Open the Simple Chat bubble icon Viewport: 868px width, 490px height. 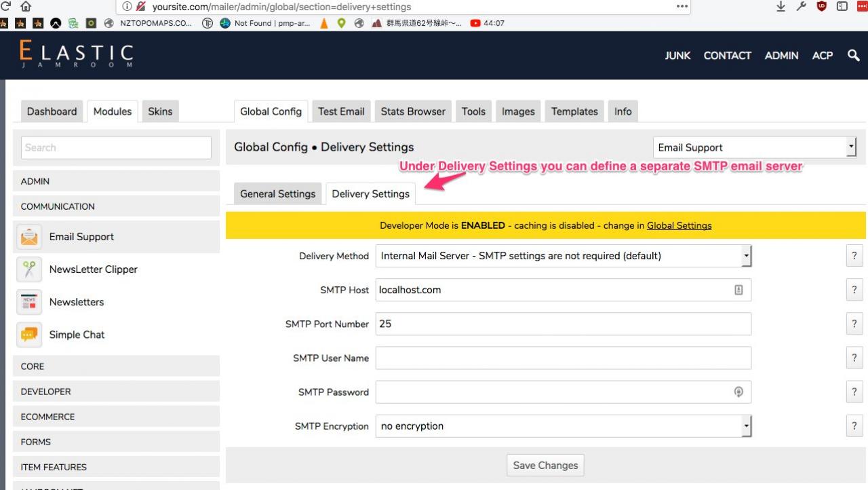(29, 335)
